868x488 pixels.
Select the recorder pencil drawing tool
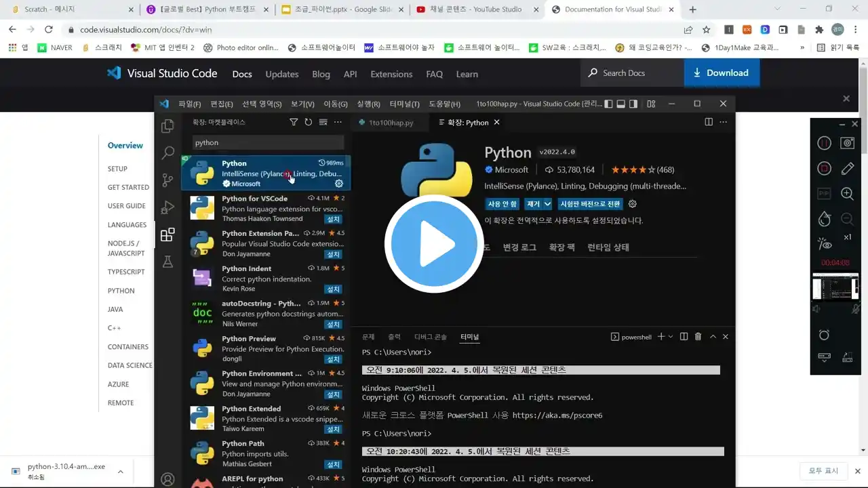click(847, 168)
